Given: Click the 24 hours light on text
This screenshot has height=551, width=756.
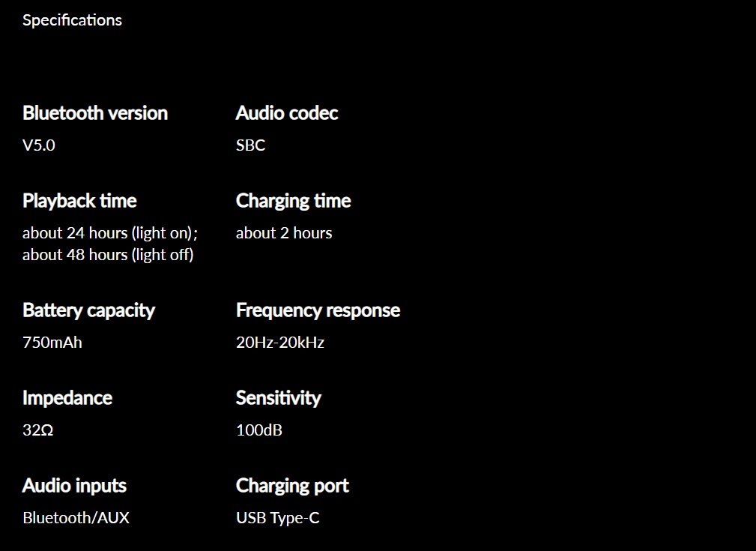Looking at the screenshot, I should pyautogui.click(x=110, y=233).
